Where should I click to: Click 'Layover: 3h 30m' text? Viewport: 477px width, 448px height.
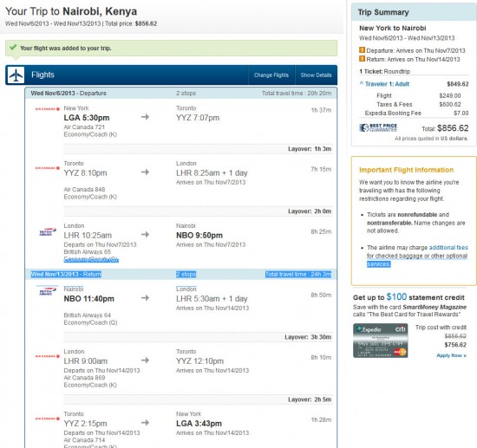[308, 337]
